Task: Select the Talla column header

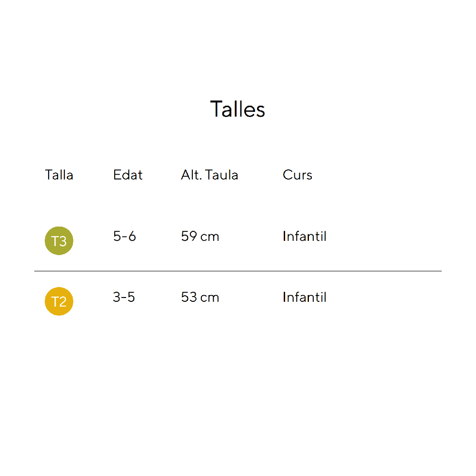Action: pos(59,175)
